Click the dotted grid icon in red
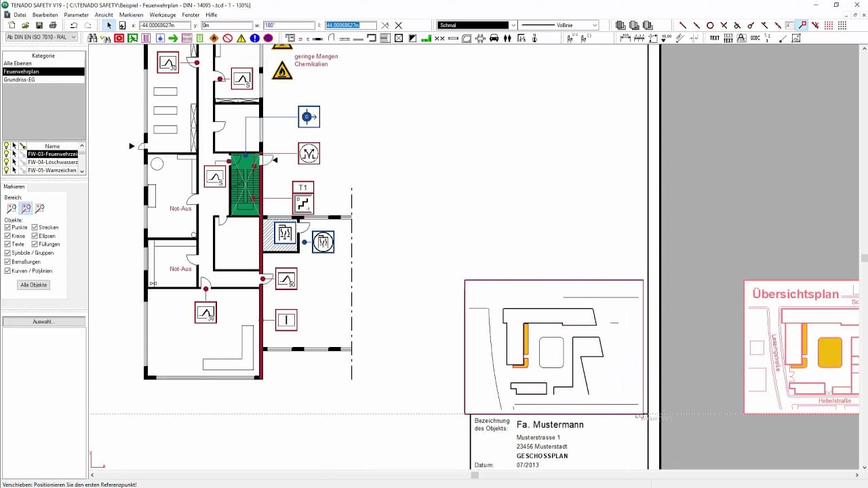The height and width of the screenshot is (488, 868). point(829,25)
